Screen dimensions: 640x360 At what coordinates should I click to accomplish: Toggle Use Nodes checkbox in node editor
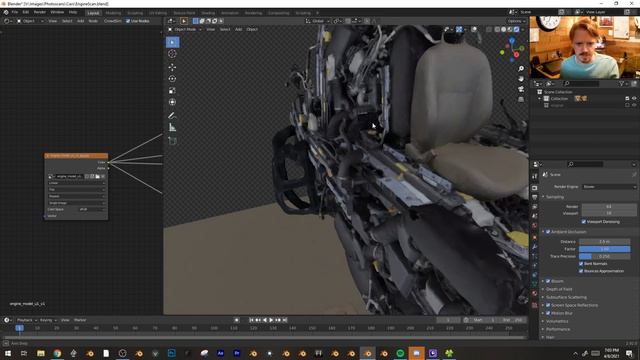tap(128, 21)
